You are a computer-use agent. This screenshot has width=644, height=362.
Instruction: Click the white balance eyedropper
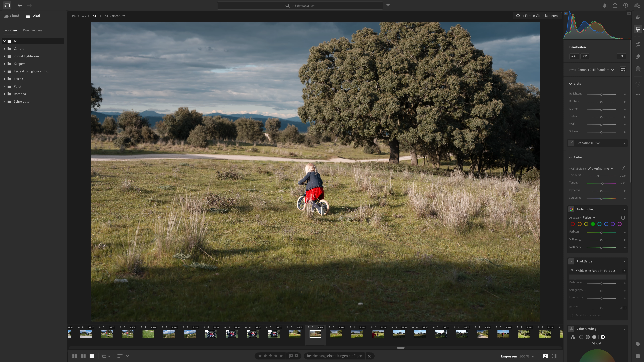pyautogui.click(x=623, y=168)
